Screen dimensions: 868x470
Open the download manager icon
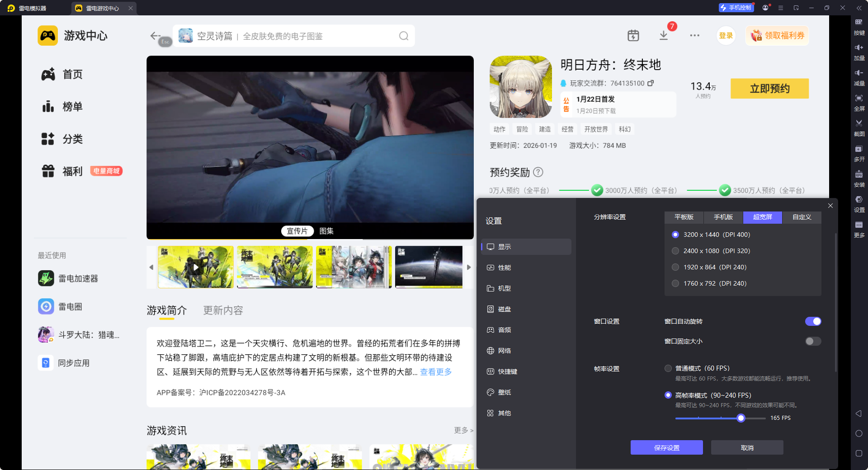point(663,36)
